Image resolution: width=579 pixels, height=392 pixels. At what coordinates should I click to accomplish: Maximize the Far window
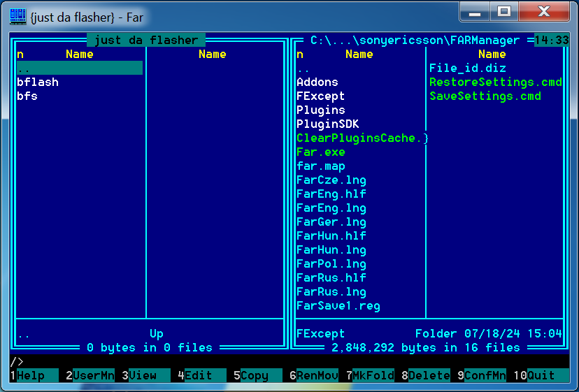[504, 12]
